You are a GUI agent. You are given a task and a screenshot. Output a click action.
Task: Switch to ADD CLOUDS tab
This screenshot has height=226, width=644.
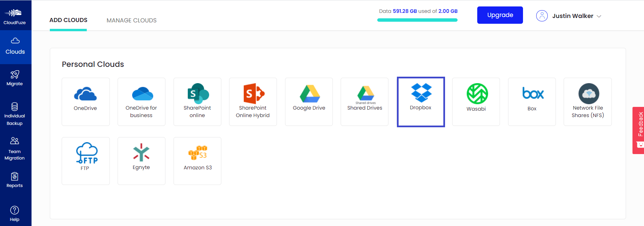point(68,20)
